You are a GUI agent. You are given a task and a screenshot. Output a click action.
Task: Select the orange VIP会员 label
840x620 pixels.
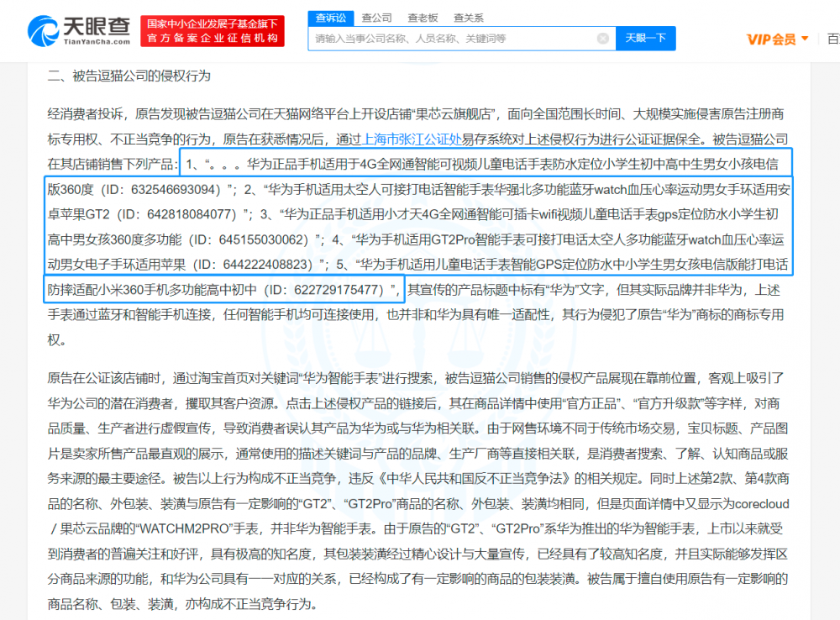coord(769,39)
